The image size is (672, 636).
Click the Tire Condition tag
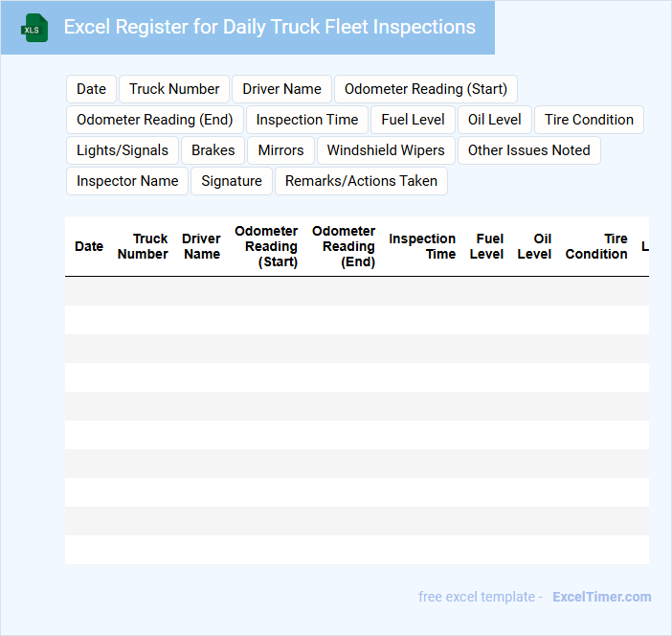pyautogui.click(x=589, y=120)
